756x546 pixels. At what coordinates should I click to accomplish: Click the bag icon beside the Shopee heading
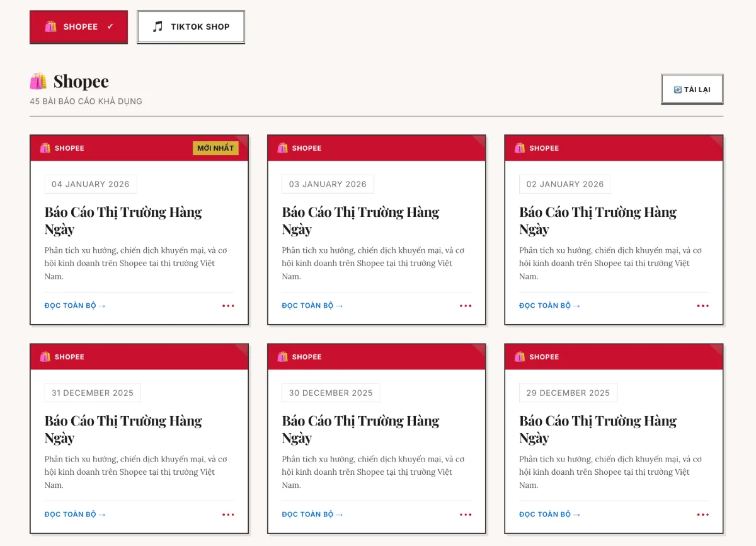[38, 81]
